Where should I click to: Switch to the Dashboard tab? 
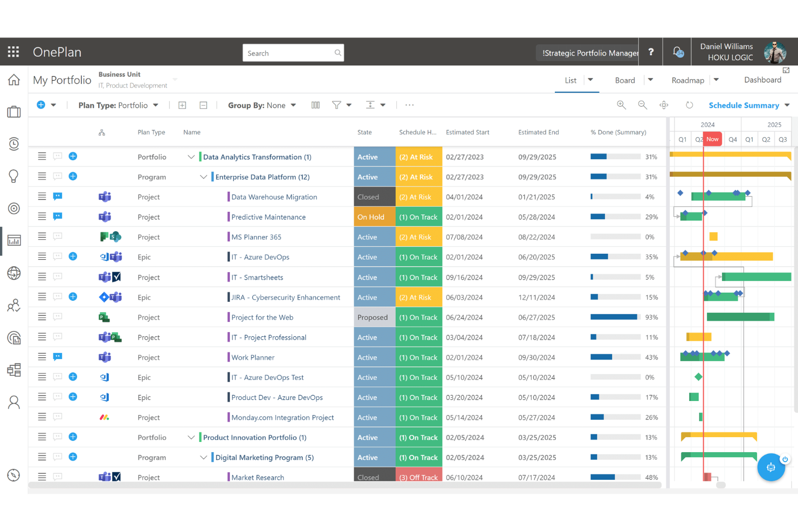pyautogui.click(x=762, y=80)
